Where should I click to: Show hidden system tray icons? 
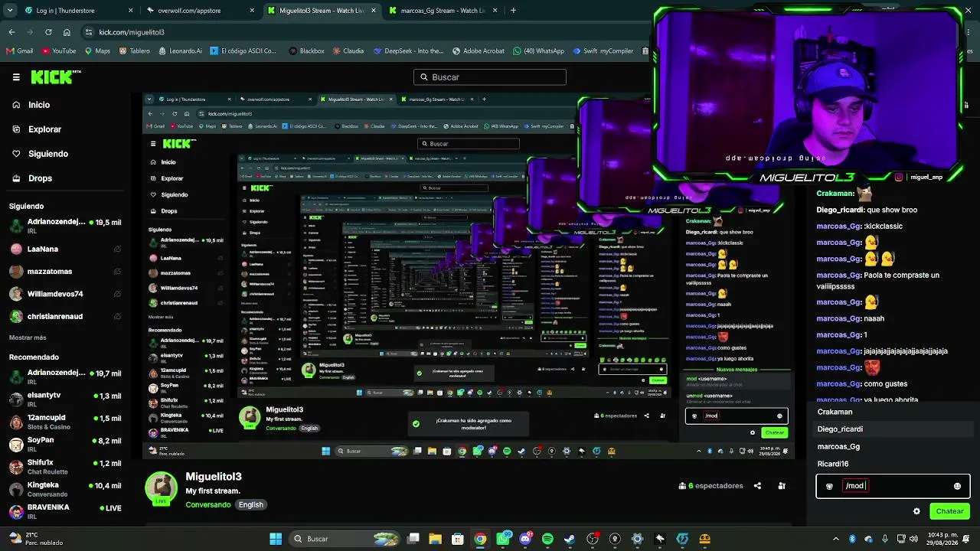[x=836, y=539]
